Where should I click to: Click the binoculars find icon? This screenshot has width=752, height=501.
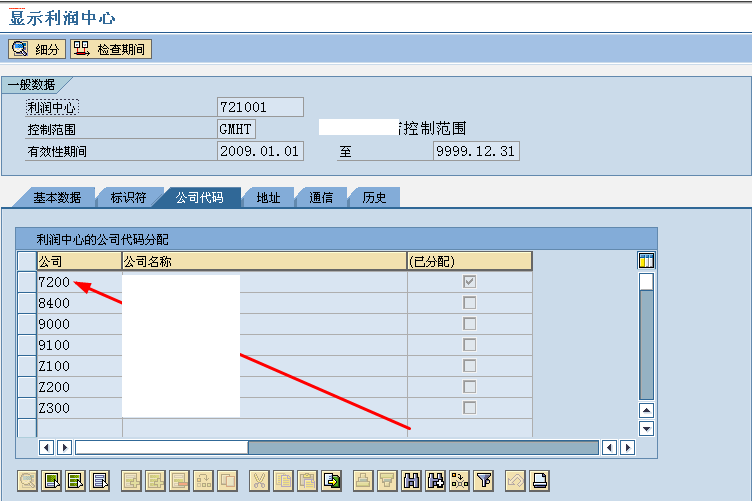tap(411, 480)
